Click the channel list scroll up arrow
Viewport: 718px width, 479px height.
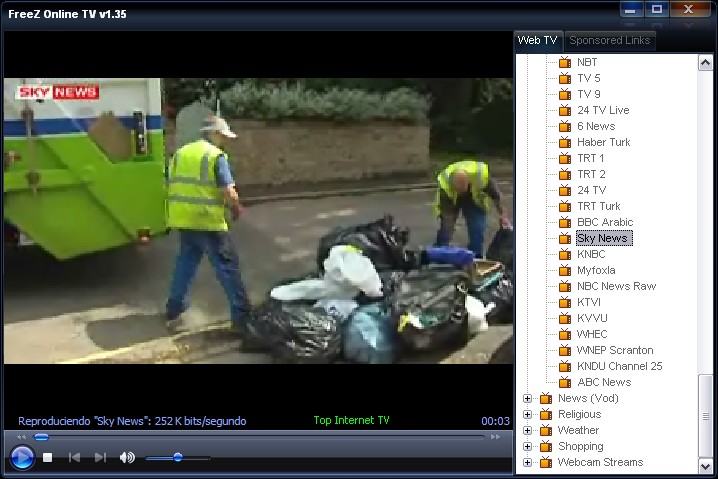point(705,63)
